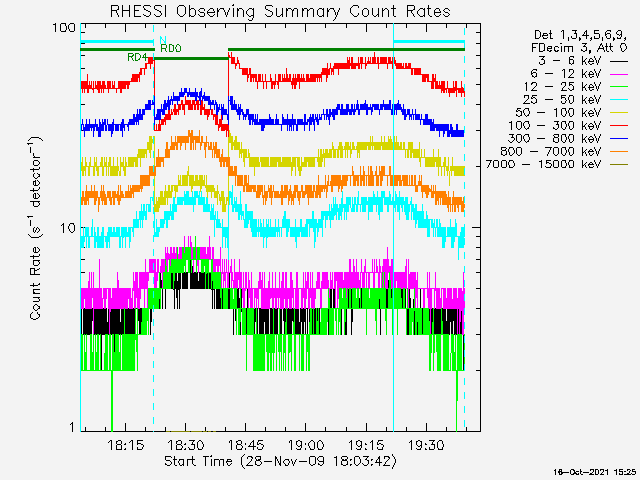Select the 100 - 300 keV legend entry

click(x=568, y=126)
